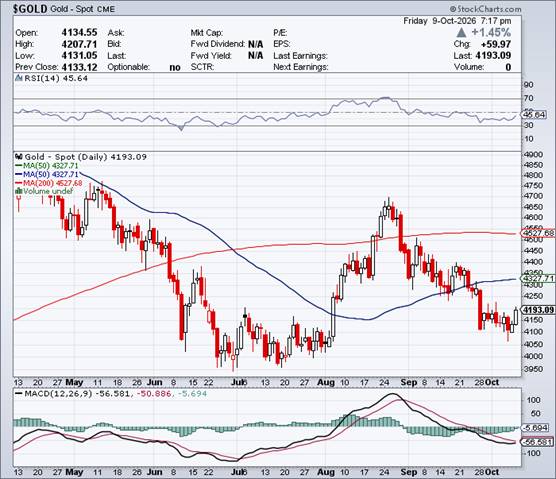This screenshot has width=556, height=479.
Task: Click the up-arrow triangle beside +1.45%
Action: [461, 33]
